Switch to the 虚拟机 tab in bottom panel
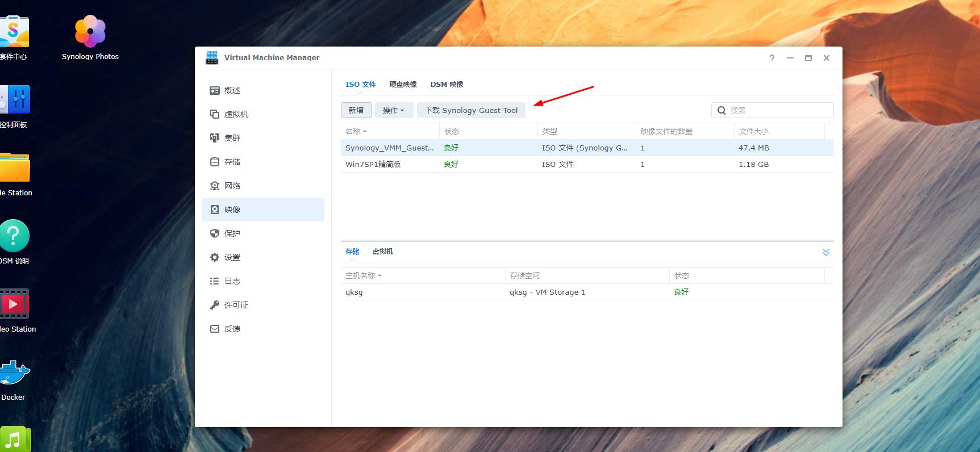Image resolution: width=980 pixels, height=452 pixels. 382,252
